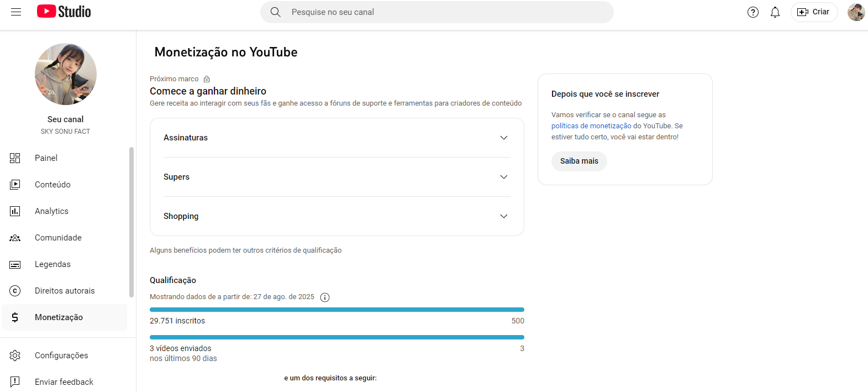The image size is (868, 392).
Task: Open the políticas de monetização link
Action: point(591,126)
